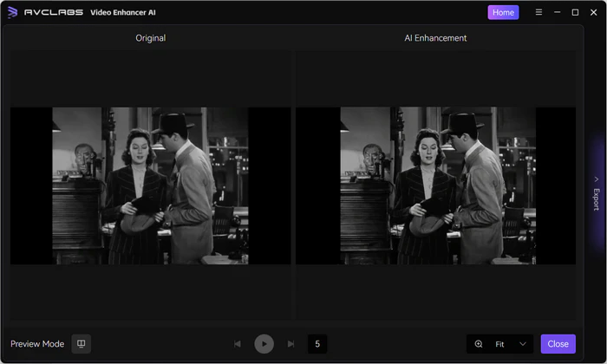
Task: Click the Original video preview frame
Action: 150,185
